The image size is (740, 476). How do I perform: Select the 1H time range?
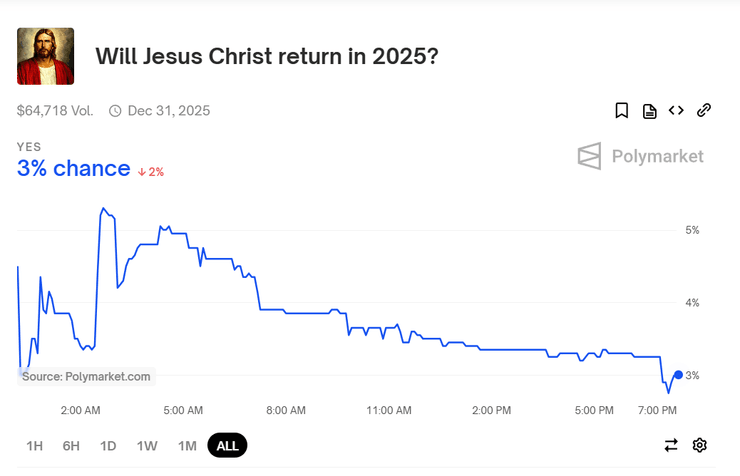[x=35, y=446]
